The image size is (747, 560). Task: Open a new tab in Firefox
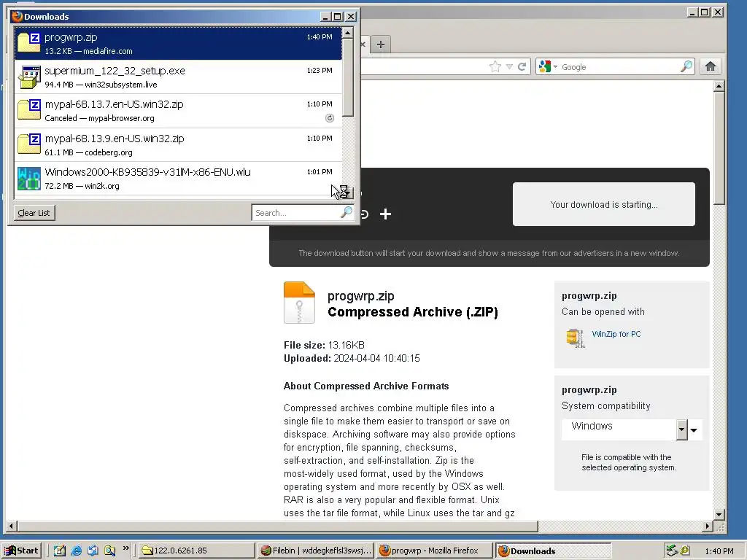click(380, 44)
